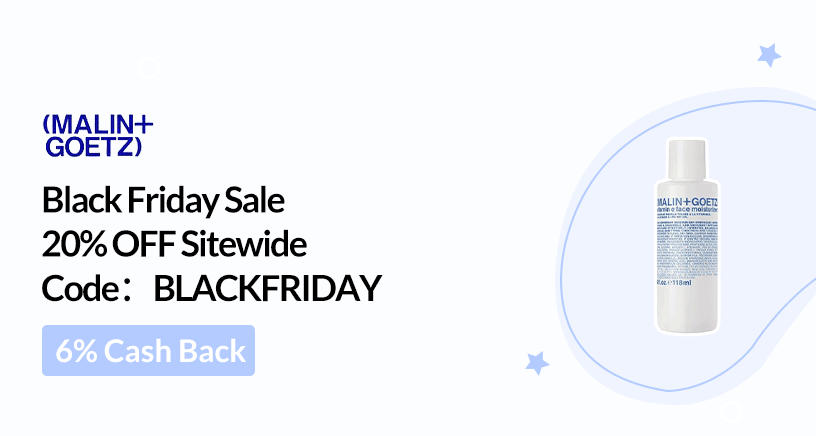Click the MALIN+GOETZ name printed on the bottle
Viewport: 816px width, 436px height.
pos(691,200)
